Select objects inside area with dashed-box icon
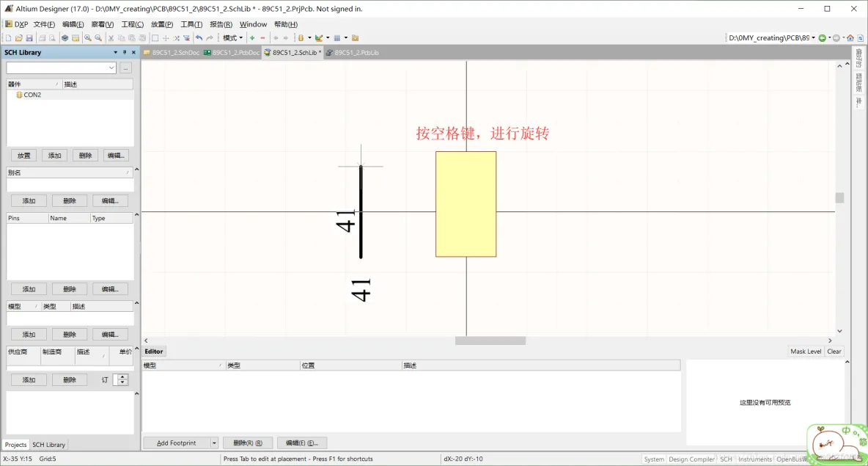Screen dimensions: 868x466 (x=155, y=38)
